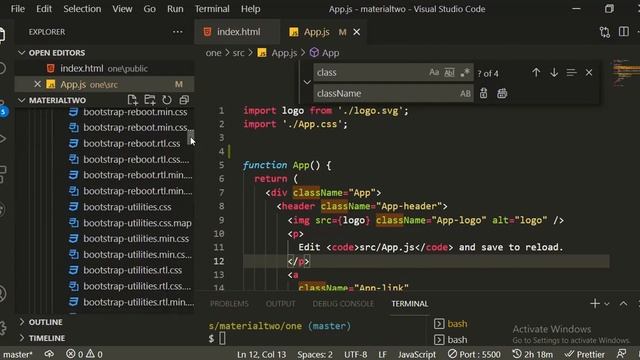Toggle Preserve Case in replace box
640x360 pixels.
465,93
